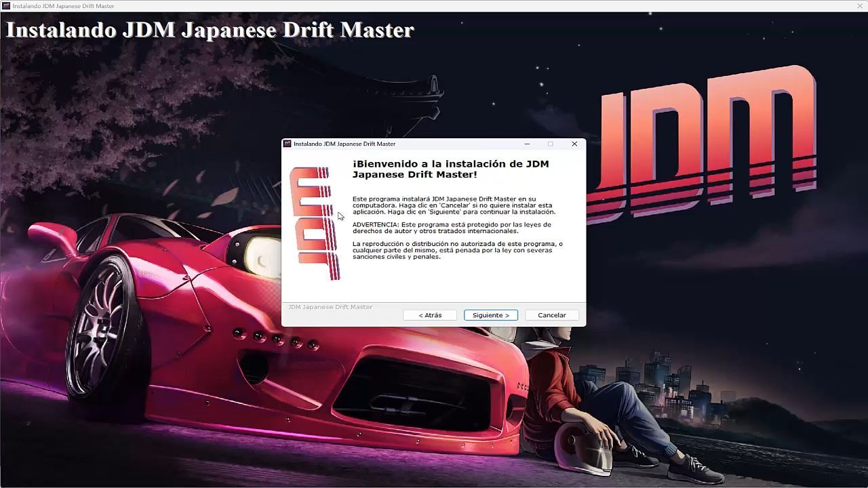The width and height of the screenshot is (868, 488).
Task: Close the installer dialog window
Action: (x=574, y=144)
